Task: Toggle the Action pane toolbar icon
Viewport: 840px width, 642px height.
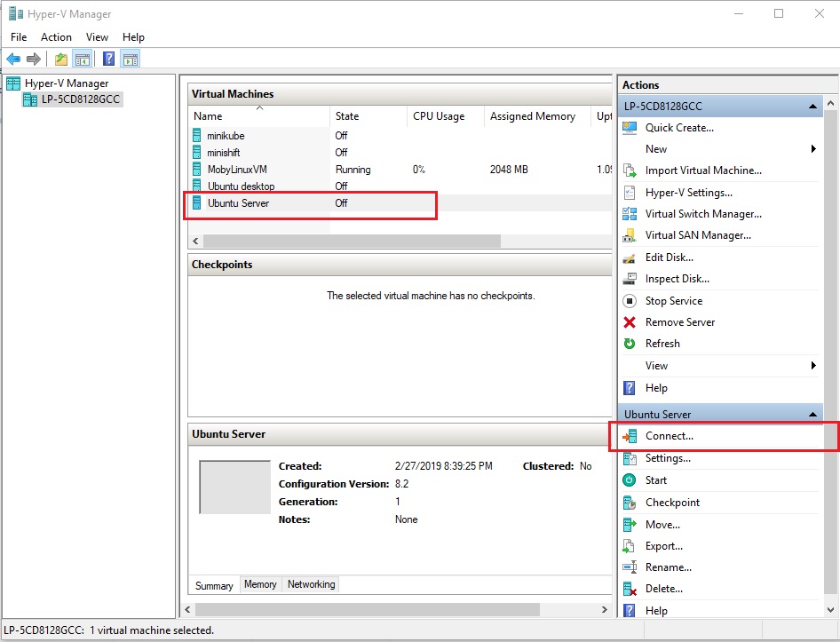Action: (131, 59)
